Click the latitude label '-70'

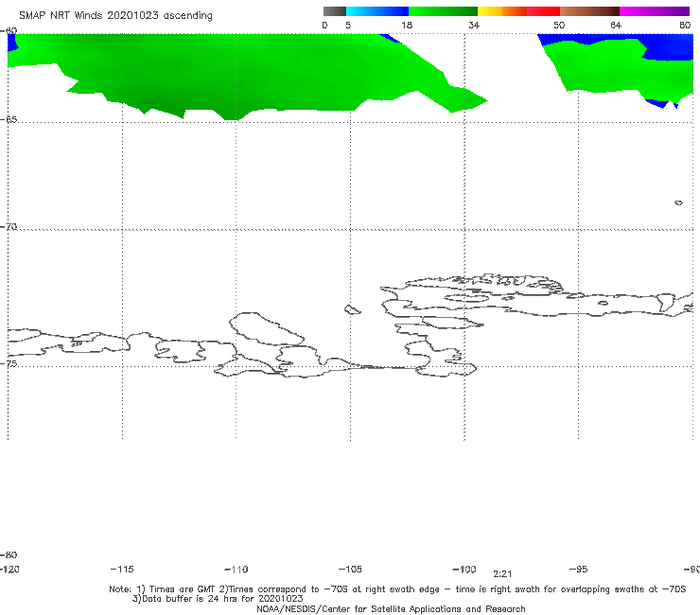coord(9,227)
